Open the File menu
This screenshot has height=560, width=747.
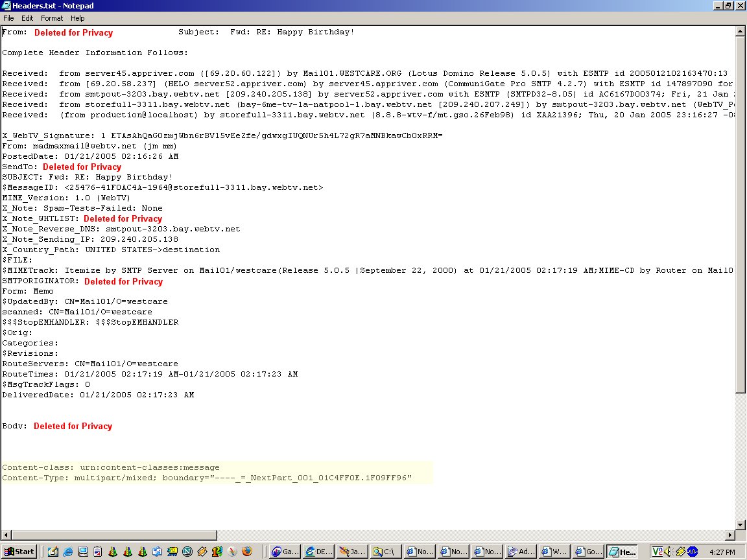click(x=8, y=18)
